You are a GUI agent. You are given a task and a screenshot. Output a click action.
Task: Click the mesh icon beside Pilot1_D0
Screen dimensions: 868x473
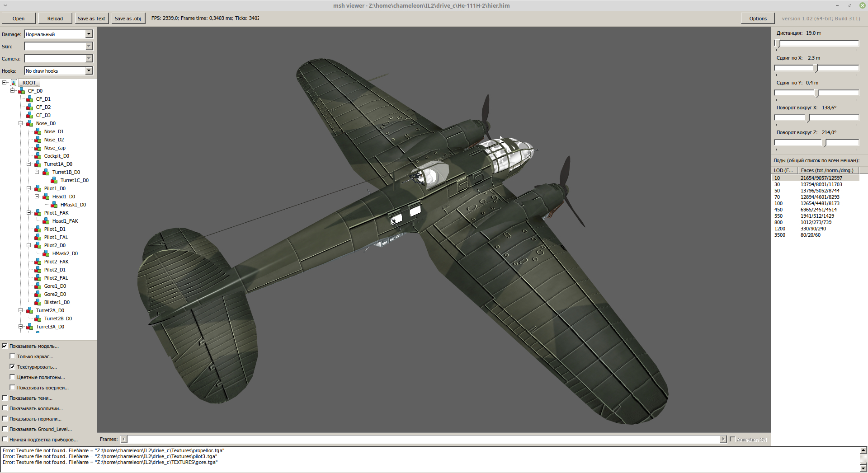[x=38, y=188]
